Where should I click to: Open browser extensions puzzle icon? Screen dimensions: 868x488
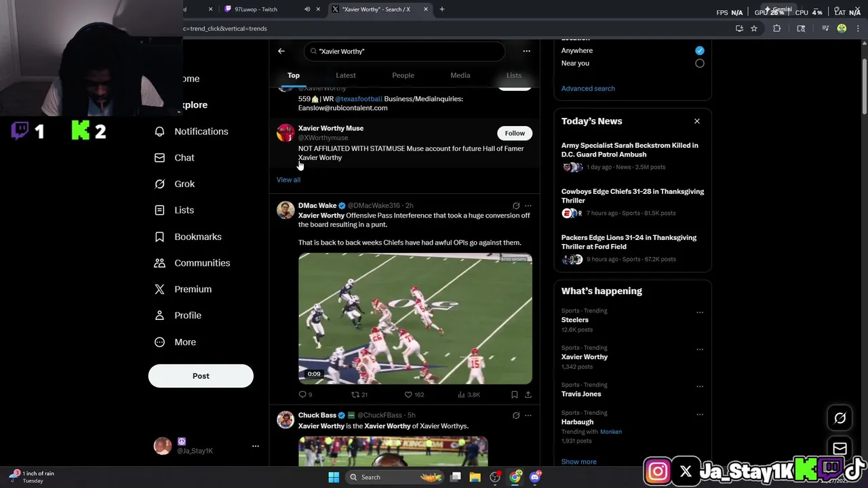[x=777, y=28]
